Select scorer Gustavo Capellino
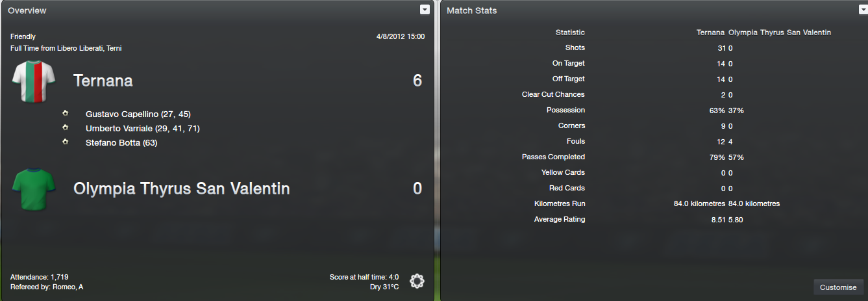 pyautogui.click(x=122, y=114)
